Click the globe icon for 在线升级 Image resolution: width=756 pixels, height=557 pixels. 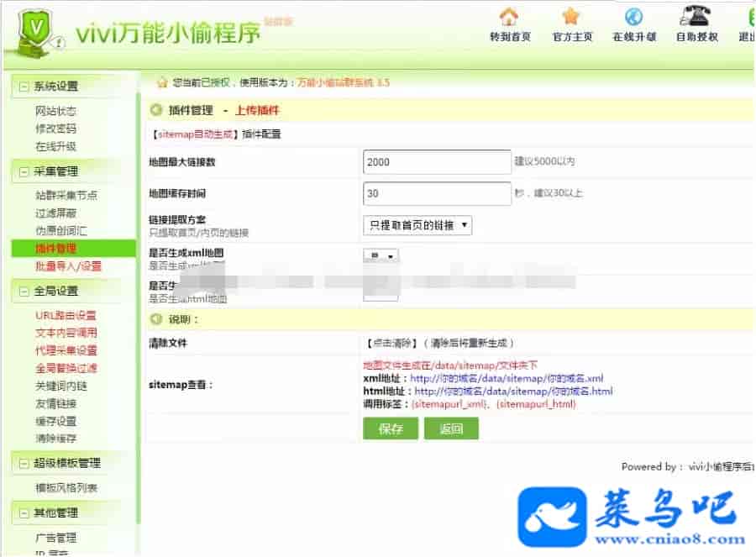pos(633,17)
